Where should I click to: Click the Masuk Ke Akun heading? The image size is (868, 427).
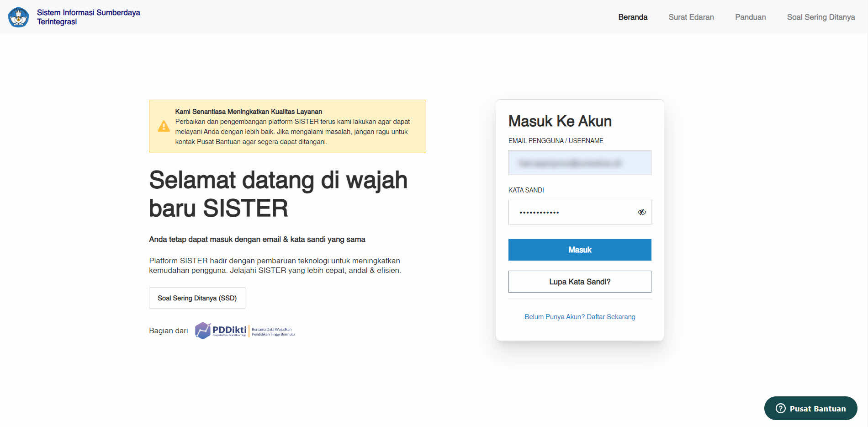tap(560, 121)
